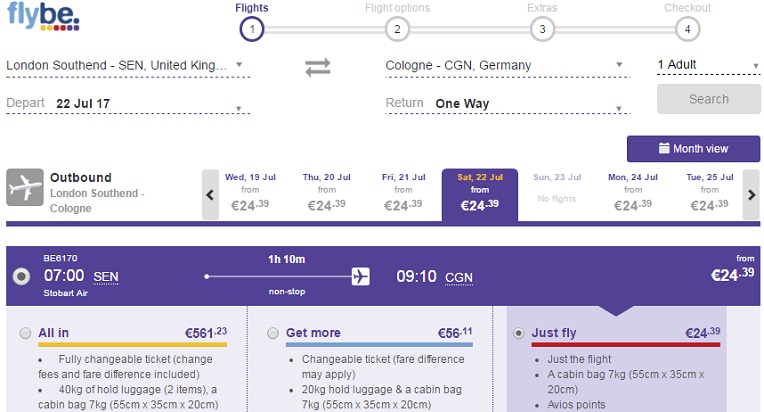
Task: Click the step 4 Checkout circle
Action: click(688, 29)
